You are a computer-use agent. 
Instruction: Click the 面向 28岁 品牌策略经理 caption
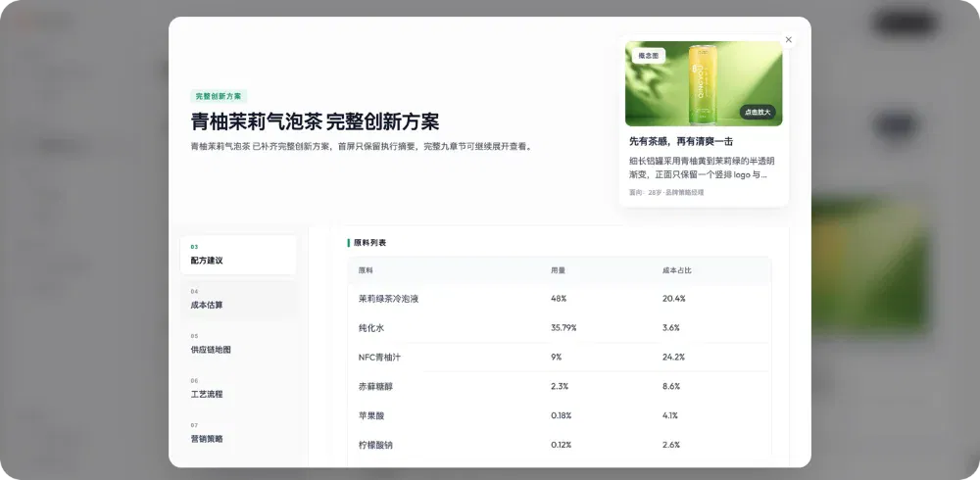tap(666, 193)
